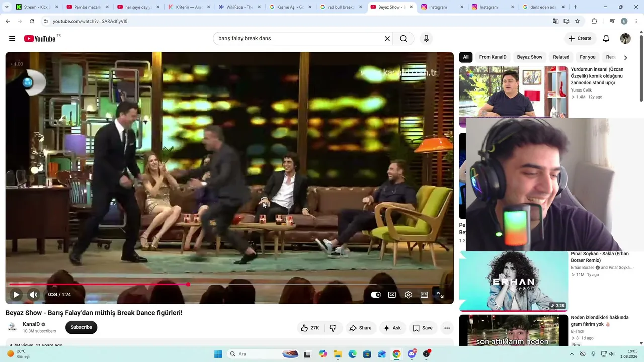Image resolution: width=644 pixels, height=362 pixels.
Task: Open the Pınar Soykan Sakla remix thumbnail
Action: coord(513,281)
